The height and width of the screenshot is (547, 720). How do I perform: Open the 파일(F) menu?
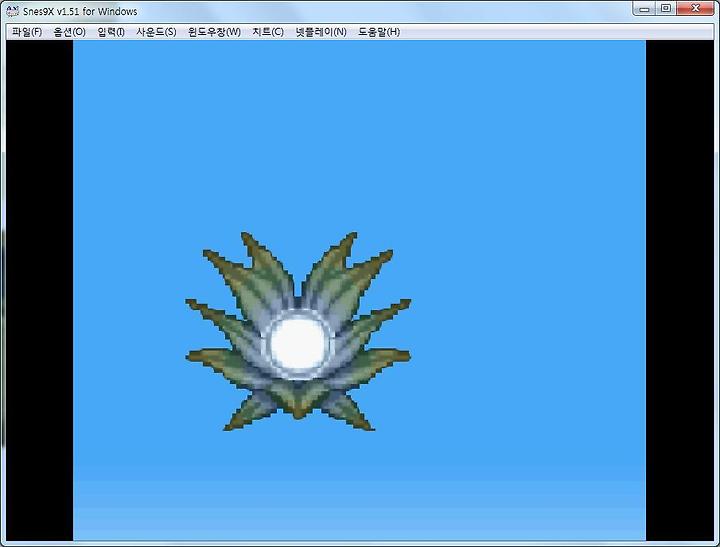[27, 32]
